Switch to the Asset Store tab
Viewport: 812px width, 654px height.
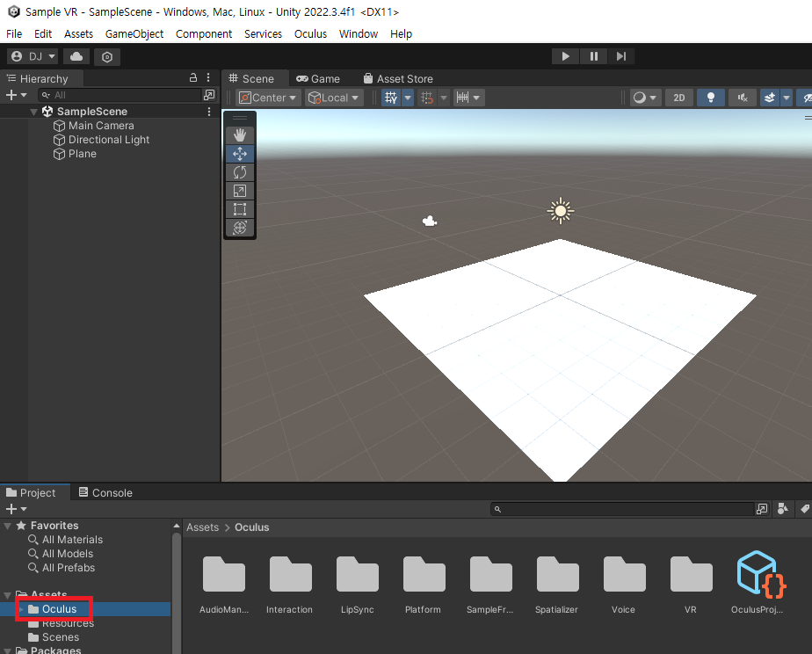click(398, 79)
